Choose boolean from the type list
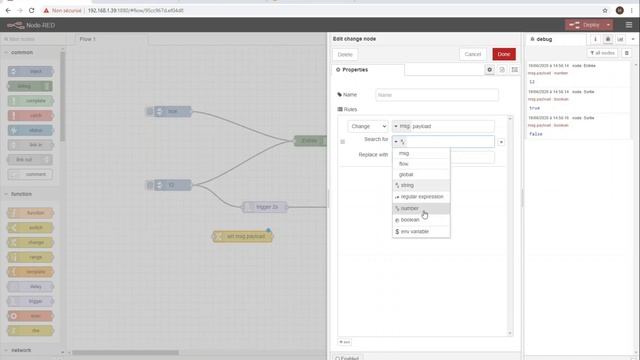 [421, 220]
